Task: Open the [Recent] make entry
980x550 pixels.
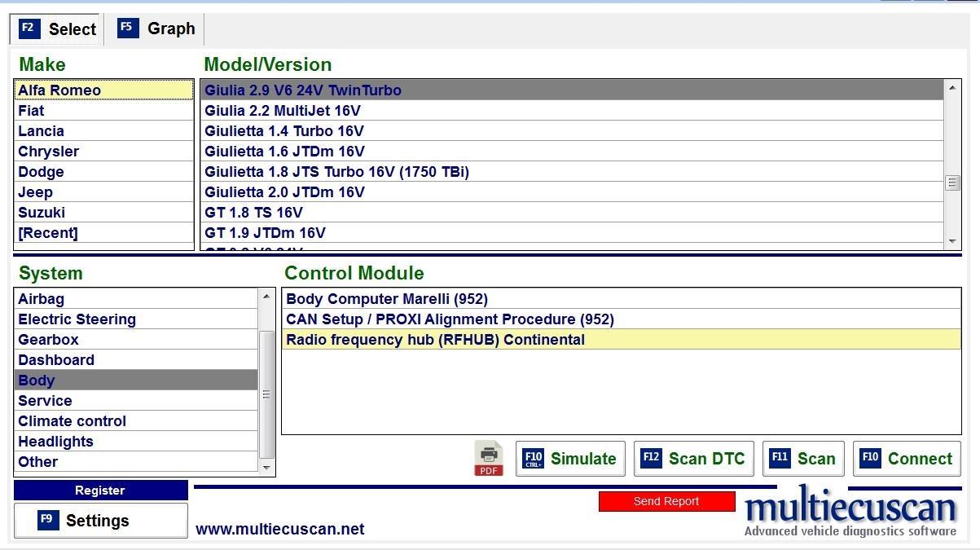Action: [103, 233]
